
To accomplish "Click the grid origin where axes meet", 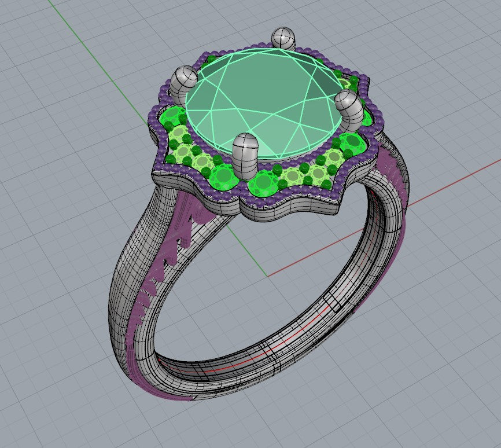I will point(267,276).
